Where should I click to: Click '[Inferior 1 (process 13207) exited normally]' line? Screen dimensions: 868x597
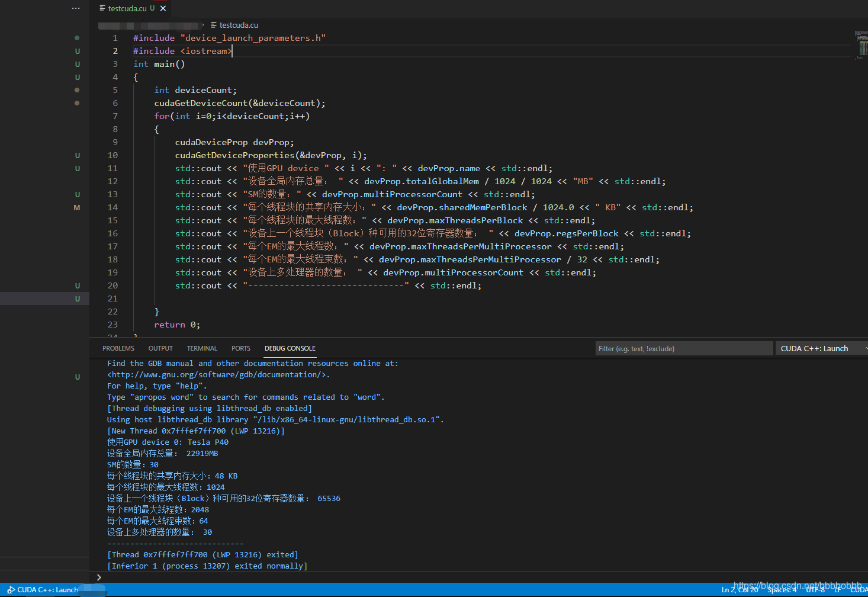click(x=207, y=566)
